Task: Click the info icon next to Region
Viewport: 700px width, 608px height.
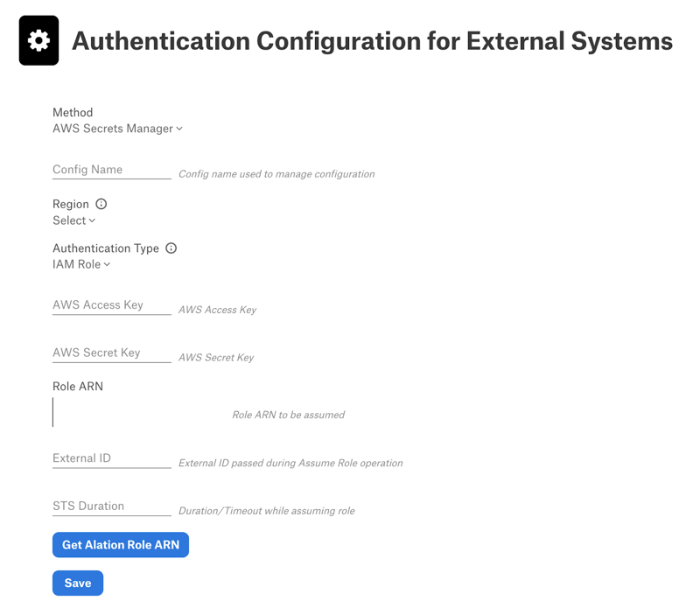Action: pos(101,204)
